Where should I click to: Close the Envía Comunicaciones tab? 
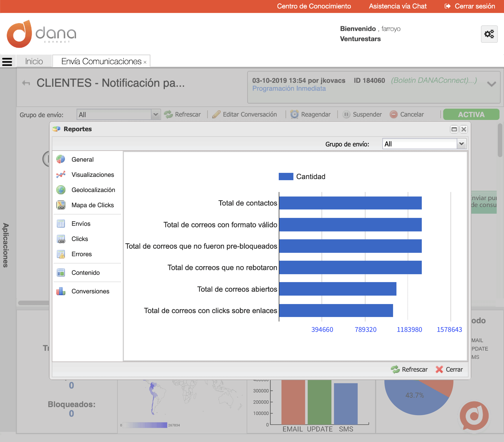[x=145, y=62]
